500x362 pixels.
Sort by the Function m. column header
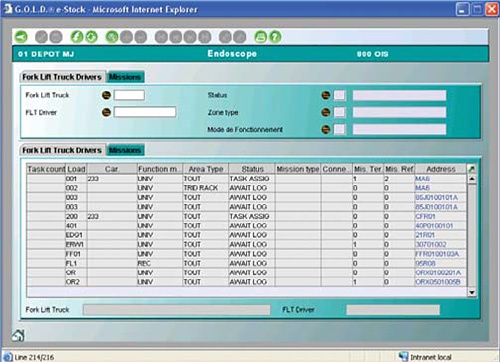point(160,169)
